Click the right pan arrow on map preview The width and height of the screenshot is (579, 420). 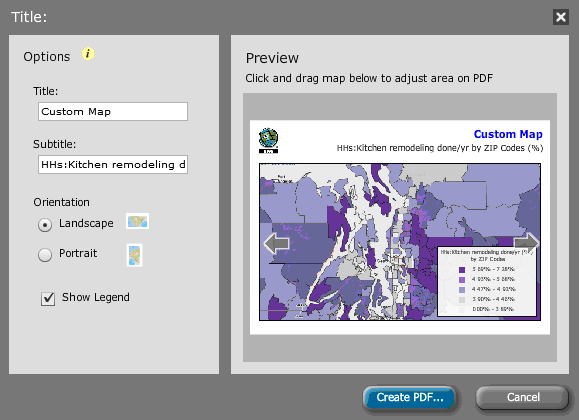pyautogui.click(x=526, y=243)
